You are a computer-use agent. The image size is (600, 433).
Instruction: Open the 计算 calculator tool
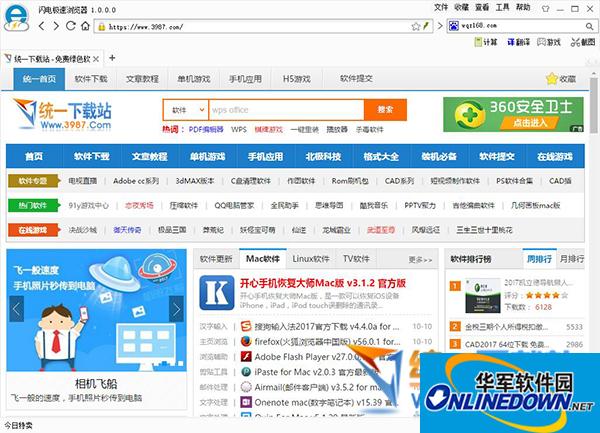pyautogui.click(x=486, y=42)
